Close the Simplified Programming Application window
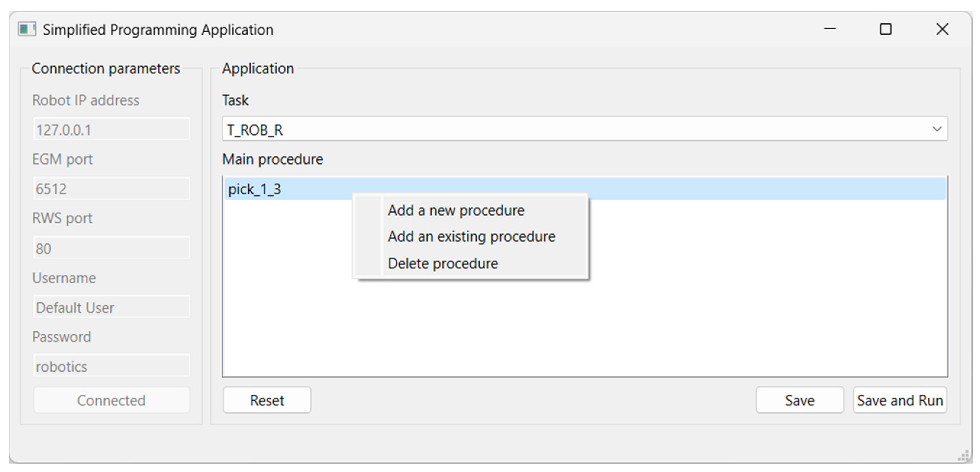980x472 pixels. (x=942, y=29)
